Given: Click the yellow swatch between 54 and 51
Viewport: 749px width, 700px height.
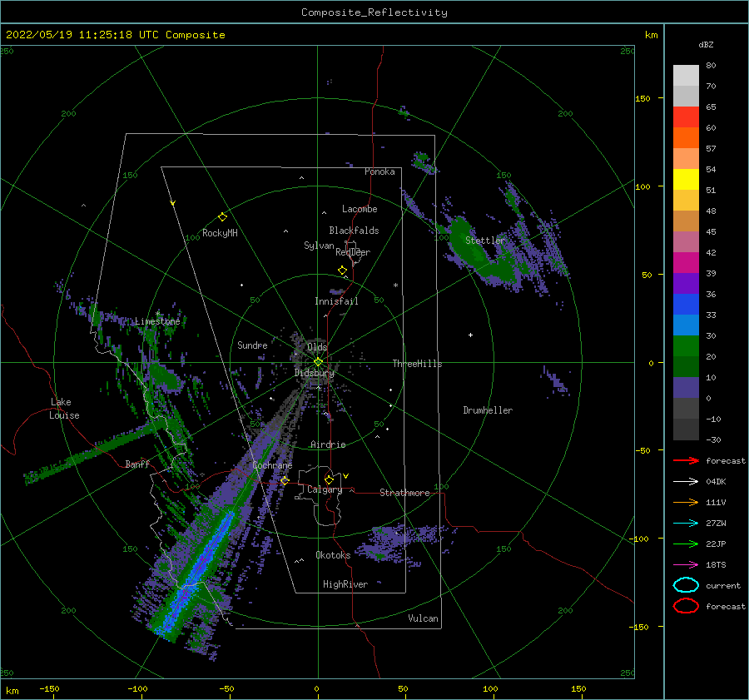Looking at the screenshot, I should [x=686, y=180].
